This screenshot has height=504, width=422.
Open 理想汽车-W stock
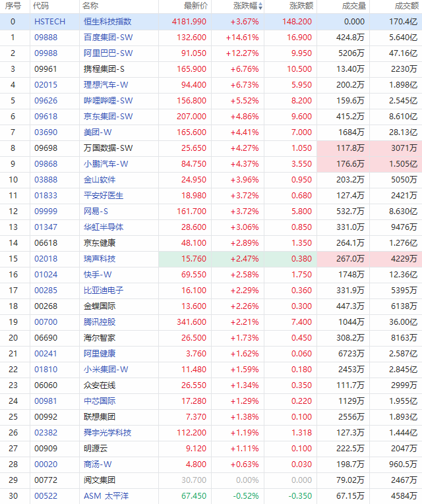click(105, 84)
